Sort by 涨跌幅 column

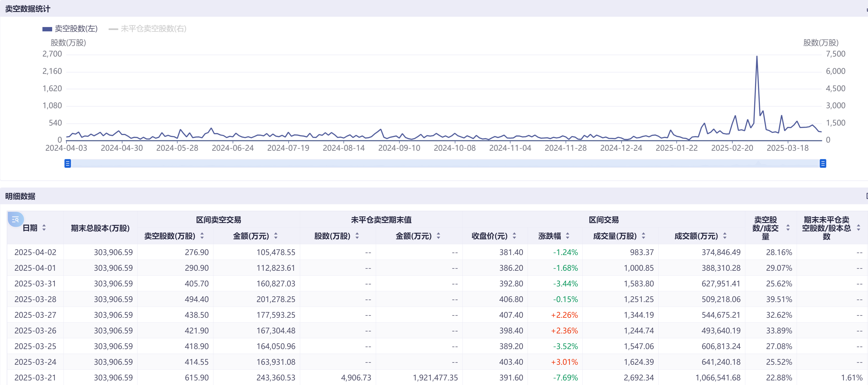pyautogui.click(x=567, y=236)
